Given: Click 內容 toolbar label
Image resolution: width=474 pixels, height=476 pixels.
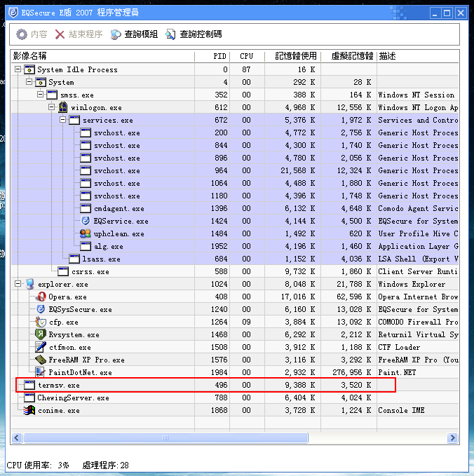Looking at the screenshot, I should coord(39,34).
